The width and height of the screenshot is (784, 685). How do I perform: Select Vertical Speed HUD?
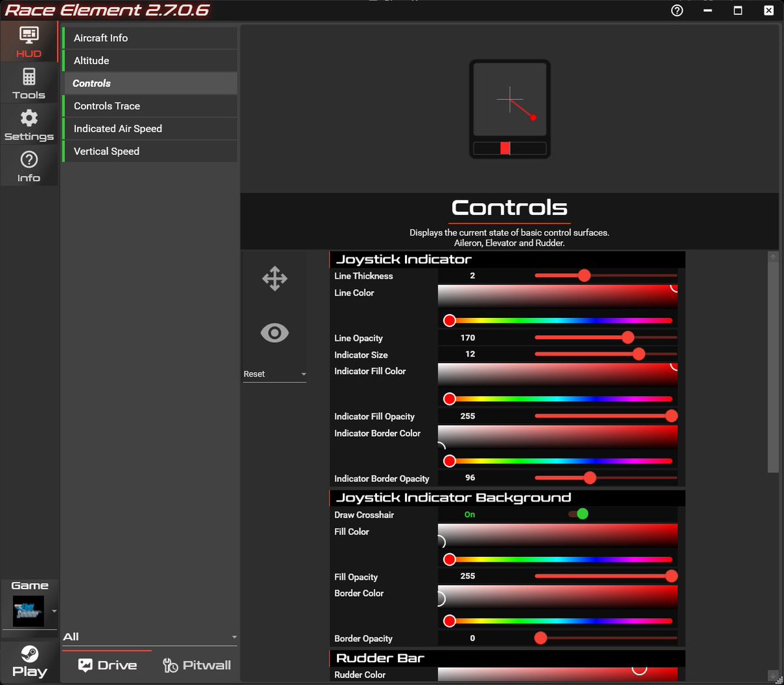click(x=150, y=151)
